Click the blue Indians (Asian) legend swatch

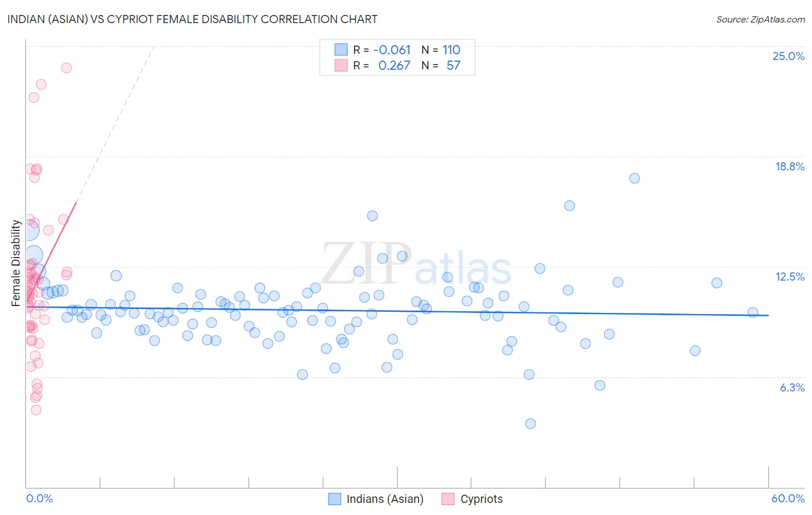coord(334,499)
